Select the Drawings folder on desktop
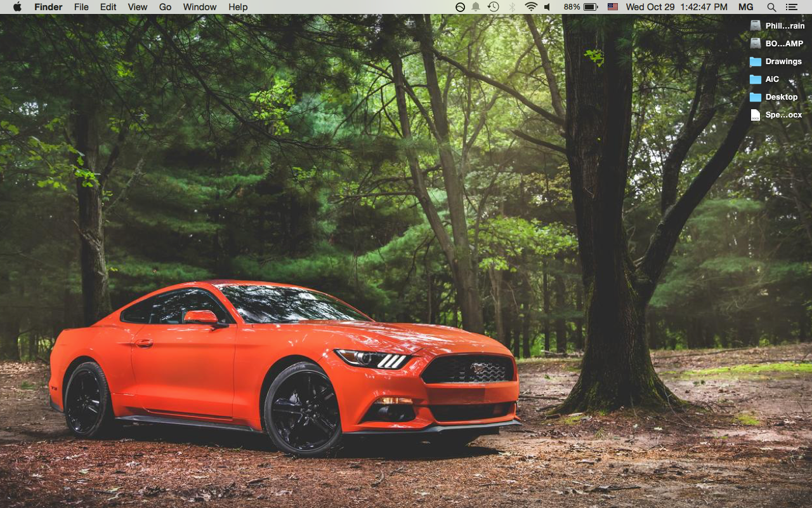 coord(776,62)
